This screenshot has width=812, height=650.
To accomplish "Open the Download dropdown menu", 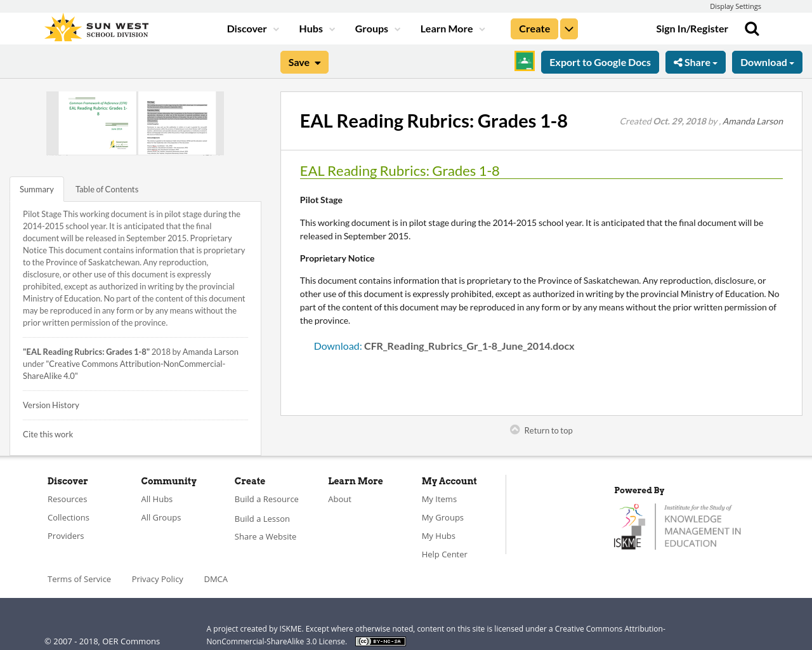I will click(766, 62).
